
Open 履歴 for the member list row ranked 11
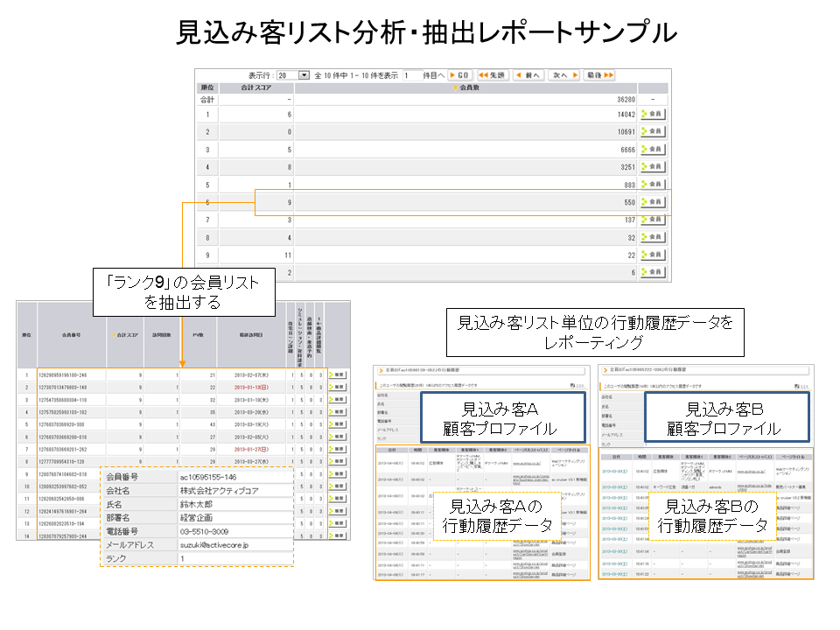pyautogui.click(x=338, y=499)
